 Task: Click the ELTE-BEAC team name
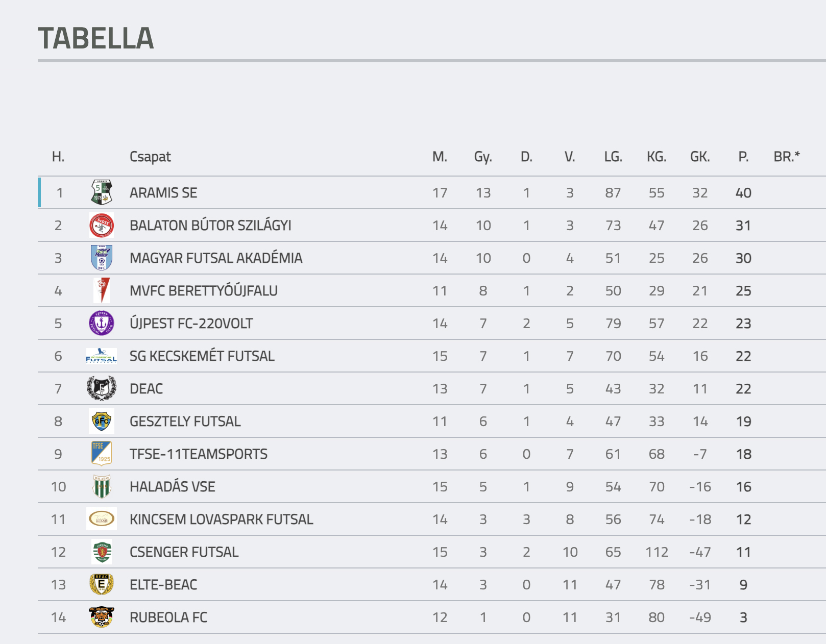point(163,585)
